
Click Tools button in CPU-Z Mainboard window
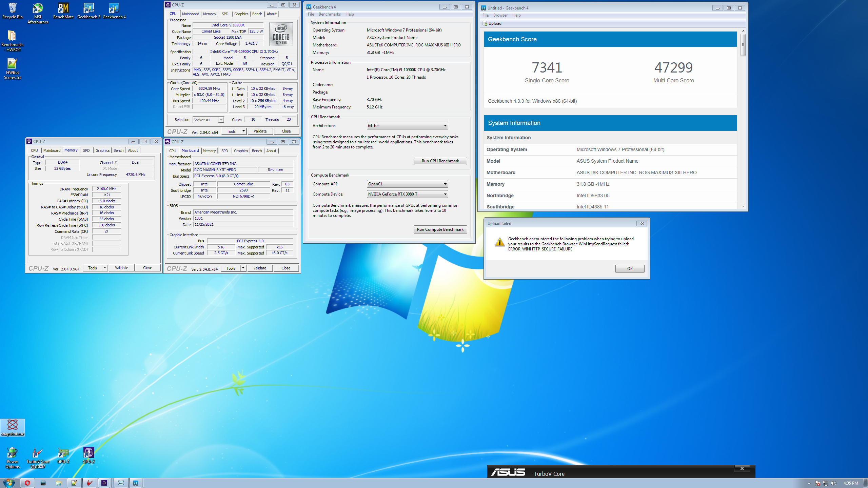[231, 268]
